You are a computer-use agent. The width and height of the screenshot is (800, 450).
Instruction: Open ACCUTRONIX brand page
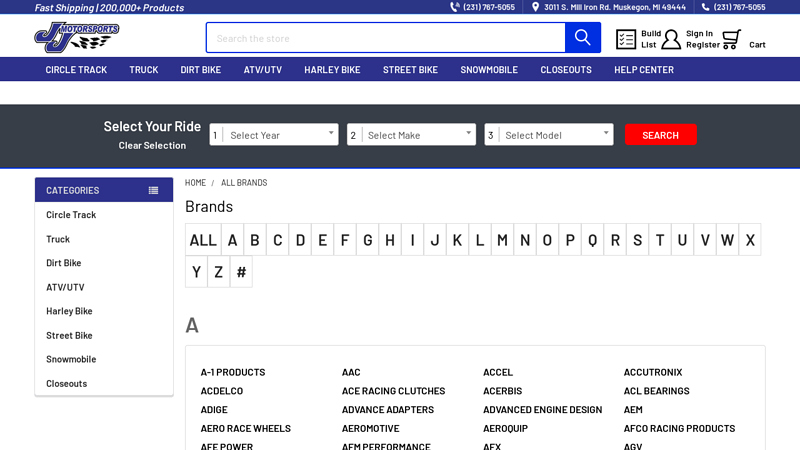pos(653,372)
